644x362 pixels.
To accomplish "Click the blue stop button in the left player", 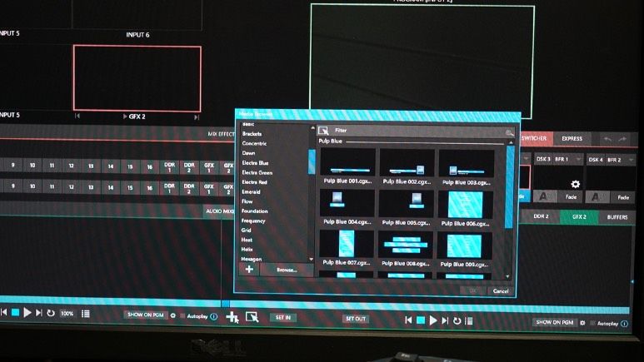I will 16,313.
